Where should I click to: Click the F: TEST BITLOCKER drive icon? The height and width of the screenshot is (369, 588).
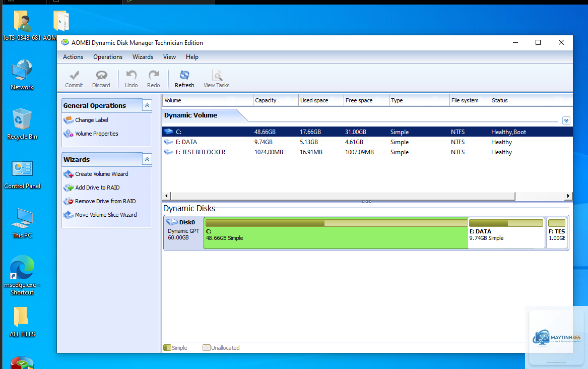click(x=168, y=152)
